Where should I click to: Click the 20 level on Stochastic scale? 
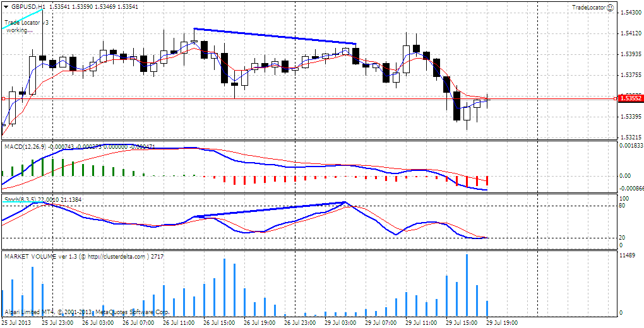[x=622, y=238]
